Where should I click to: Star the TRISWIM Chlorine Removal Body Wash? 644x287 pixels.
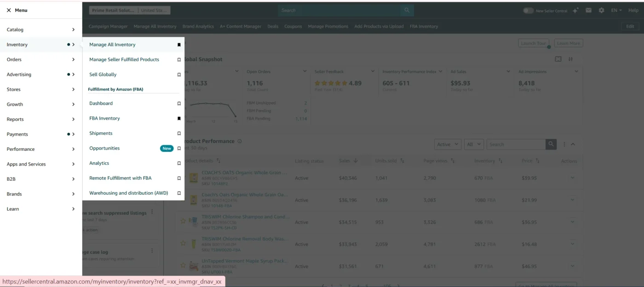[183, 243]
